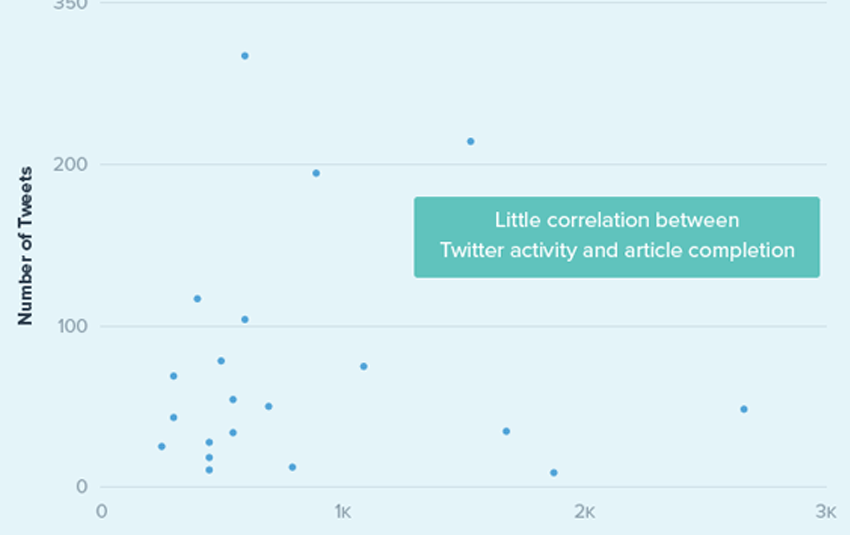Click the '2K' x-axis label
Image resolution: width=850 pixels, height=535 pixels.
pyautogui.click(x=584, y=512)
